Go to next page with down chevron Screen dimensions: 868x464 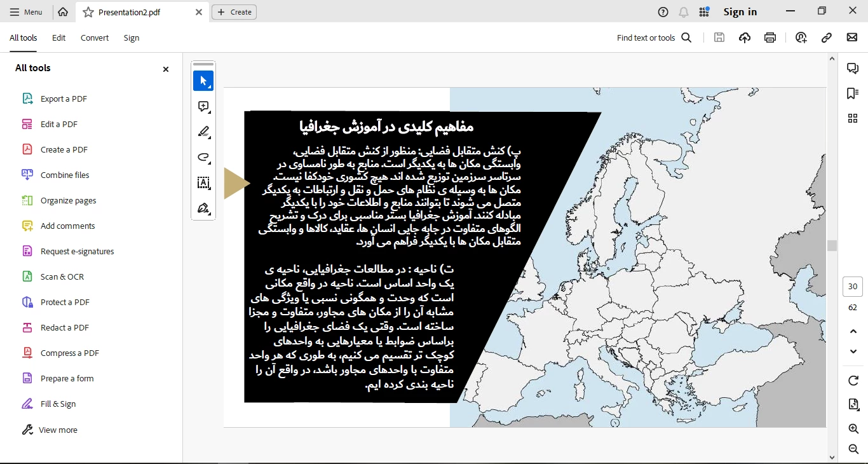pyautogui.click(x=853, y=351)
